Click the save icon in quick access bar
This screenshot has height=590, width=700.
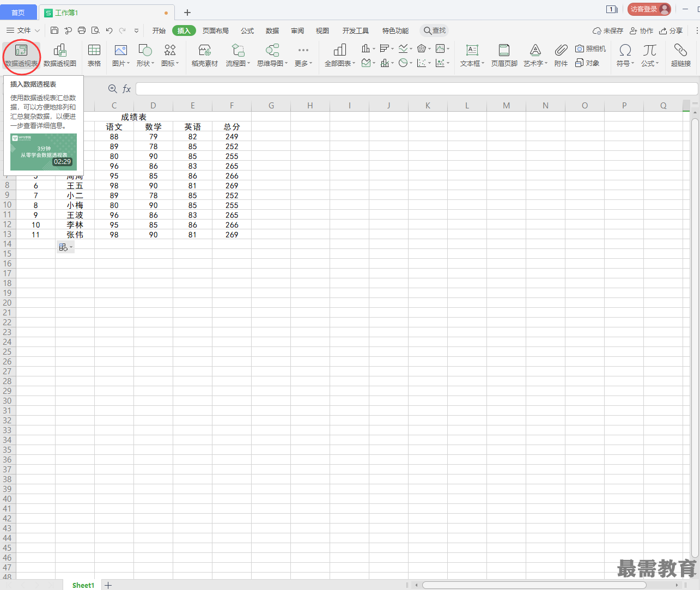coord(54,31)
